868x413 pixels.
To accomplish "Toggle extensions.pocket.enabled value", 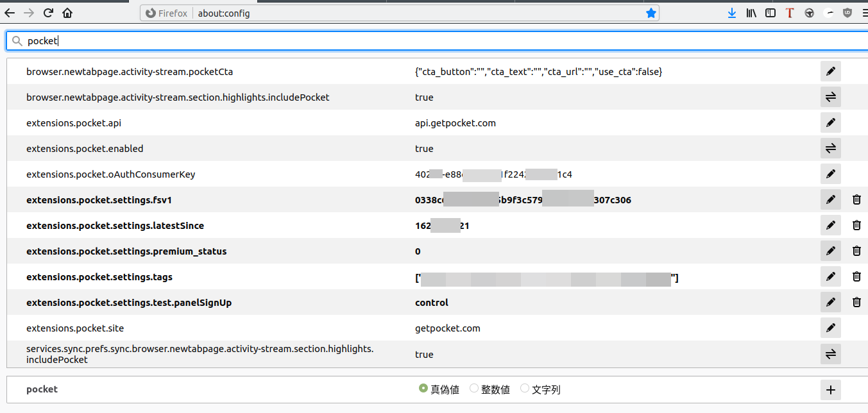I will (830, 148).
